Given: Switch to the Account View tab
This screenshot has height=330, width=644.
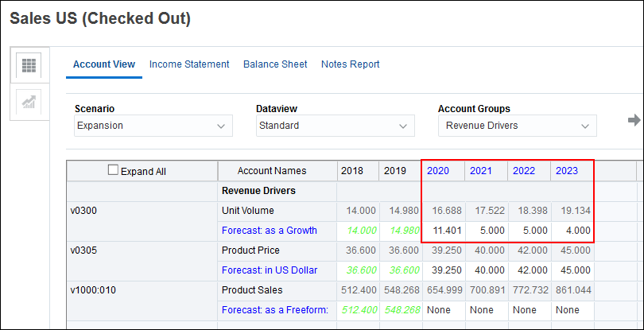Looking at the screenshot, I should (103, 64).
